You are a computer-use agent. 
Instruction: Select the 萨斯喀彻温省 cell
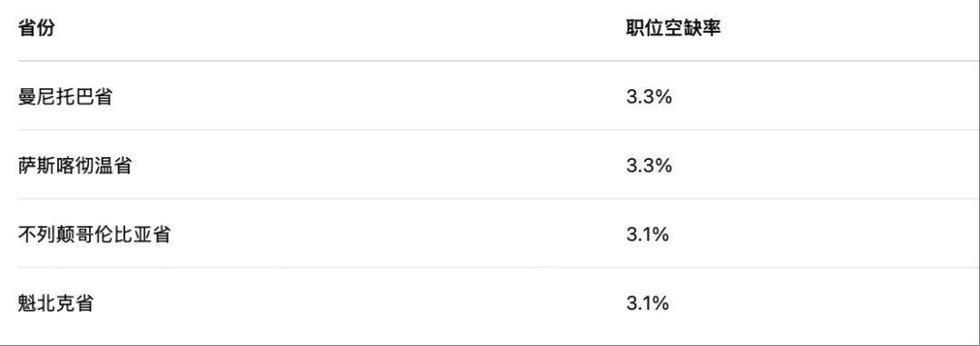coord(75,166)
